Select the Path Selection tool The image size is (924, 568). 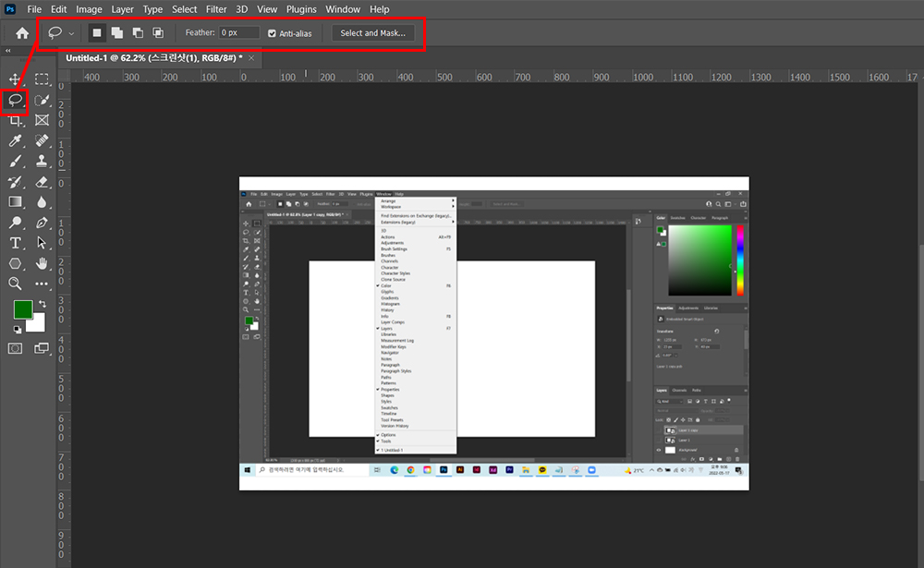(42, 243)
